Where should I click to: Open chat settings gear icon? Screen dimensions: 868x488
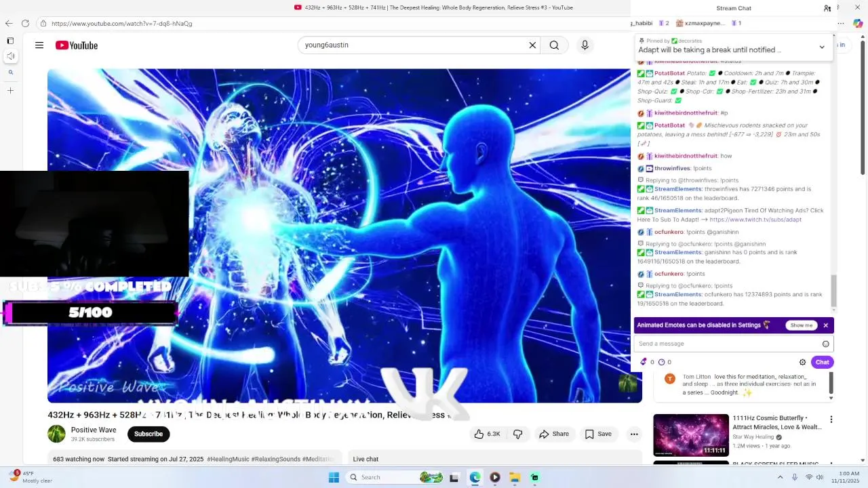coord(802,362)
